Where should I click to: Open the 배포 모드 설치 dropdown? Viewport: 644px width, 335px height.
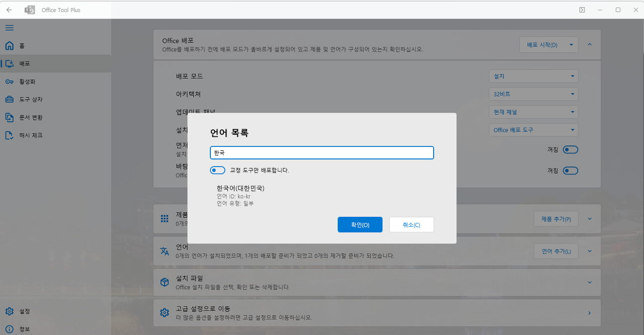click(x=533, y=76)
